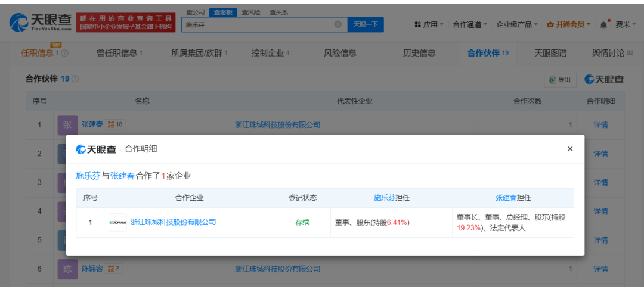
Task: Expand the 合作通道 dropdown
Action: pos(469,24)
